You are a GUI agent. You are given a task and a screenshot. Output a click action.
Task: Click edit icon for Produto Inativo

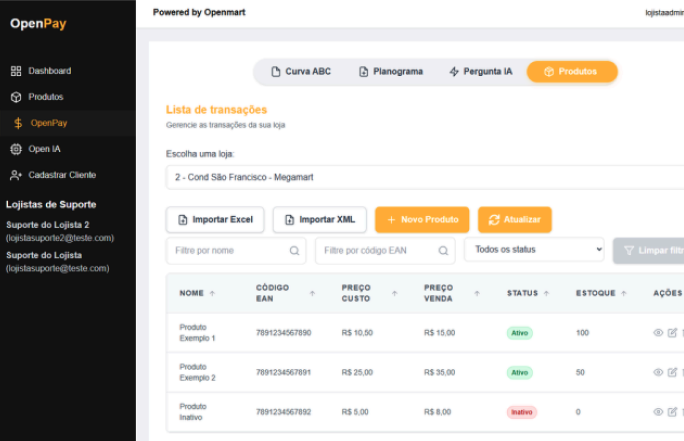(672, 412)
